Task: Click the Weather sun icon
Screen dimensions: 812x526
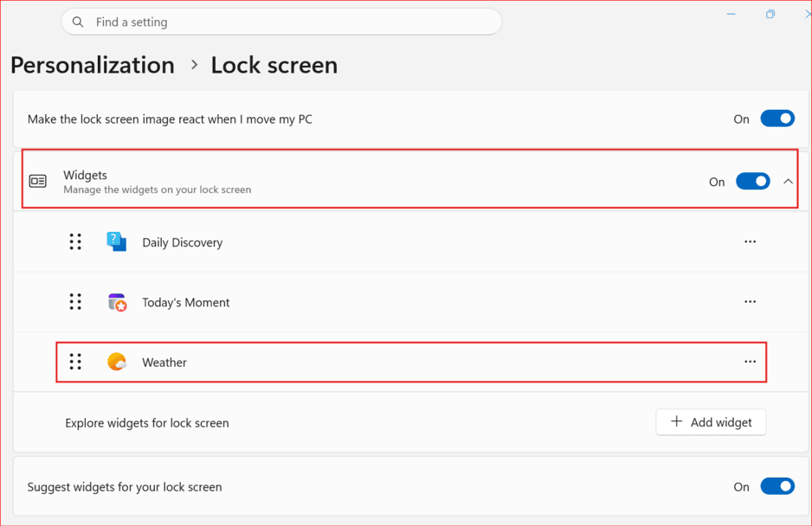Action: (x=117, y=362)
